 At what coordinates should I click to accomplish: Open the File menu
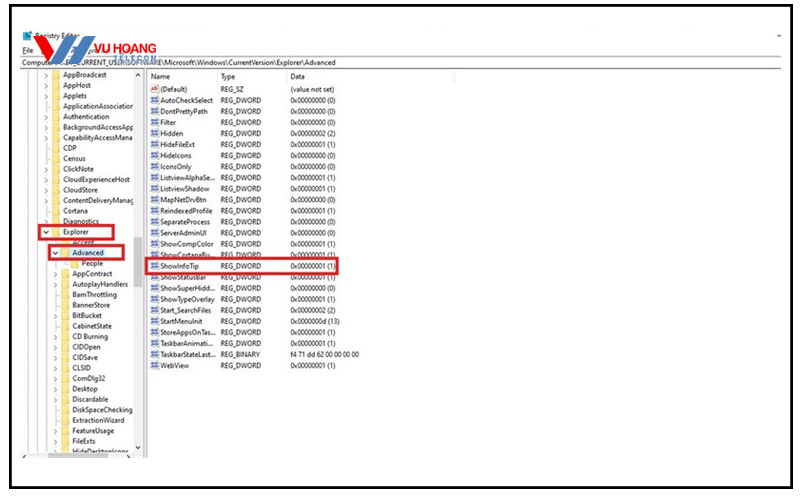(x=27, y=49)
